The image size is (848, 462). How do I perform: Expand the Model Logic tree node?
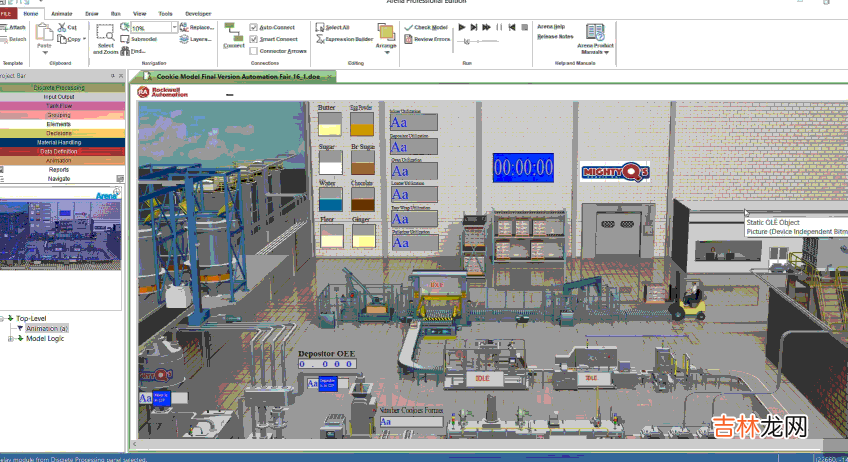(x=9, y=338)
